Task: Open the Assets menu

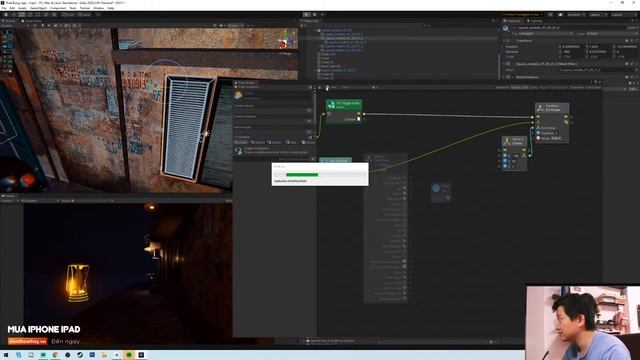Action: [22, 8]
